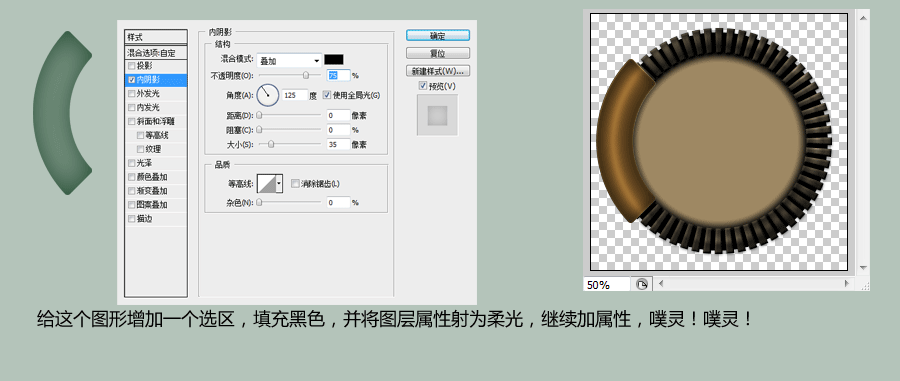Click the scroll down arrow in preview window

(x=863, y=268)
